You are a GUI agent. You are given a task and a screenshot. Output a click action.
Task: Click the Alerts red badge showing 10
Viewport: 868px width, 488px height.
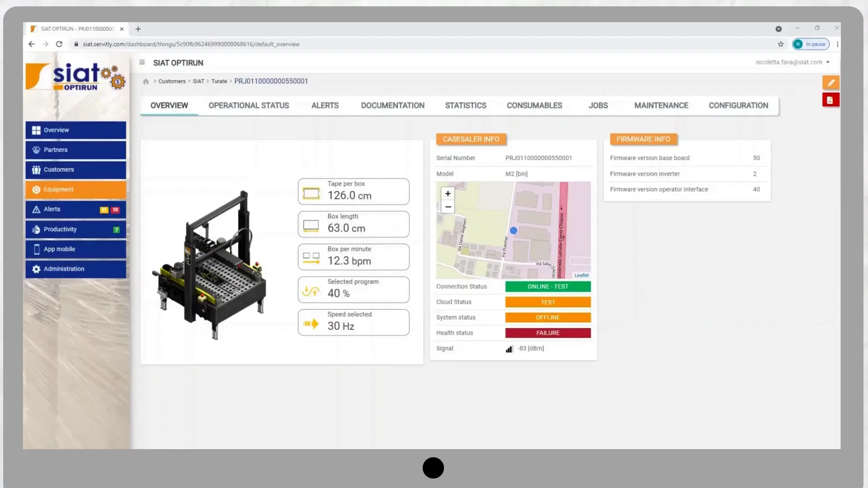[115, 210]
